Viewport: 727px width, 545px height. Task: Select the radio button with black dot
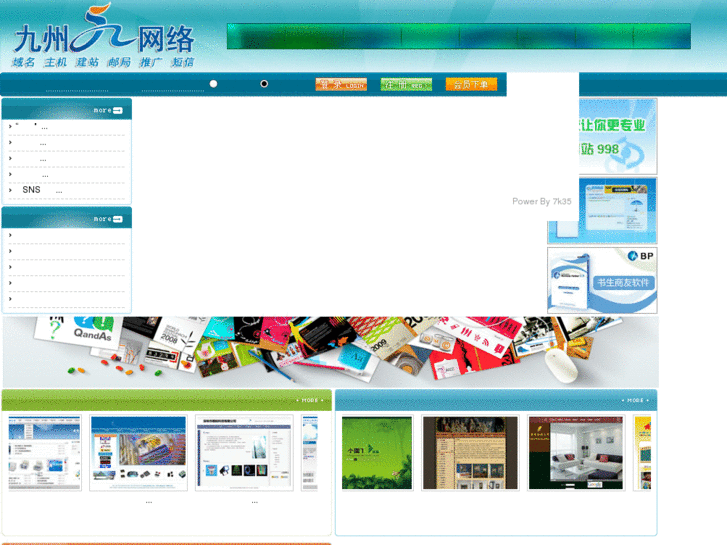click(264, 84)
